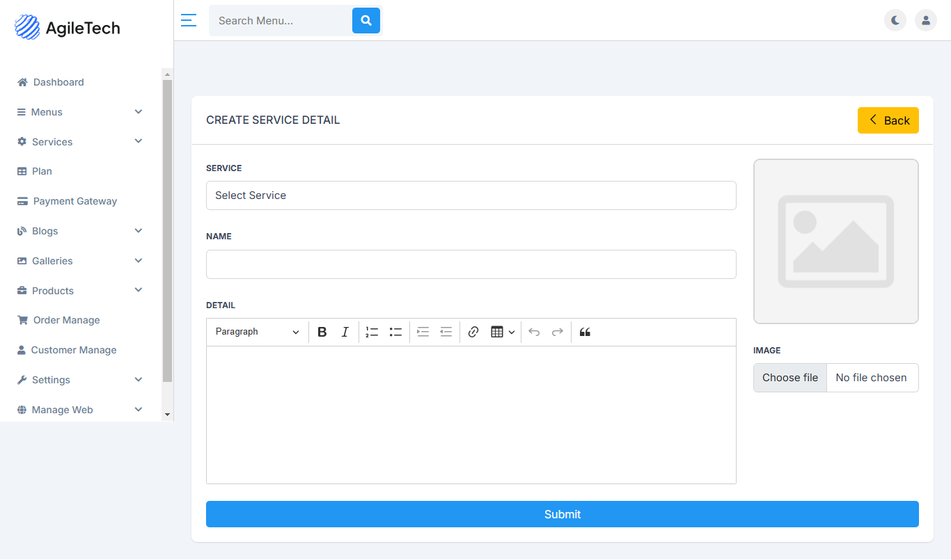
Task: Open the Paragraph heading dropdown
Action: pos(257,332)
